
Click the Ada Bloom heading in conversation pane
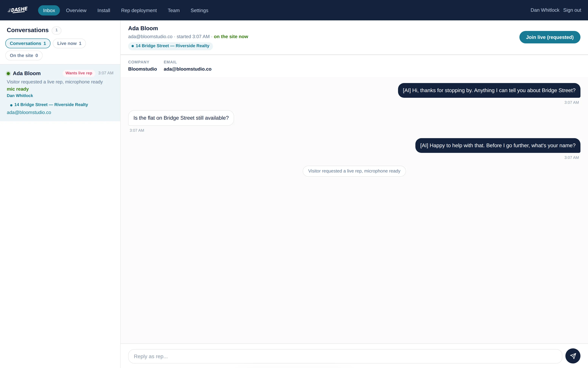click(143, 28)
